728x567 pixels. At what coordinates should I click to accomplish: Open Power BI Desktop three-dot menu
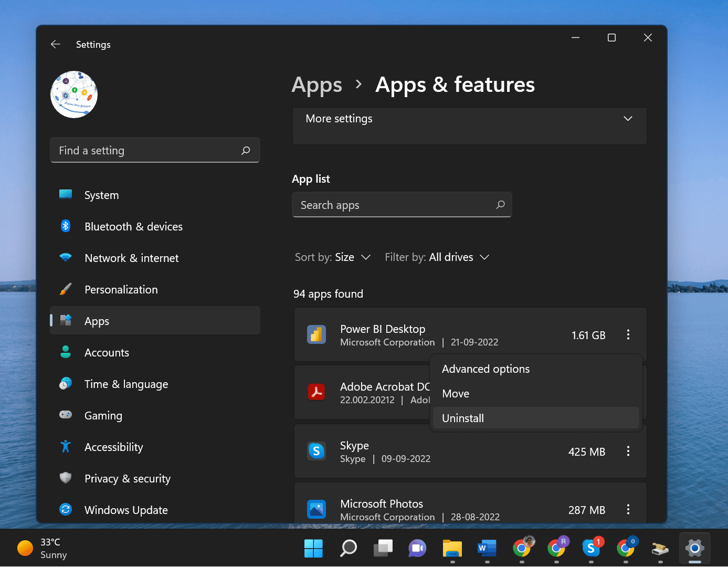click(x=628, y=335)
